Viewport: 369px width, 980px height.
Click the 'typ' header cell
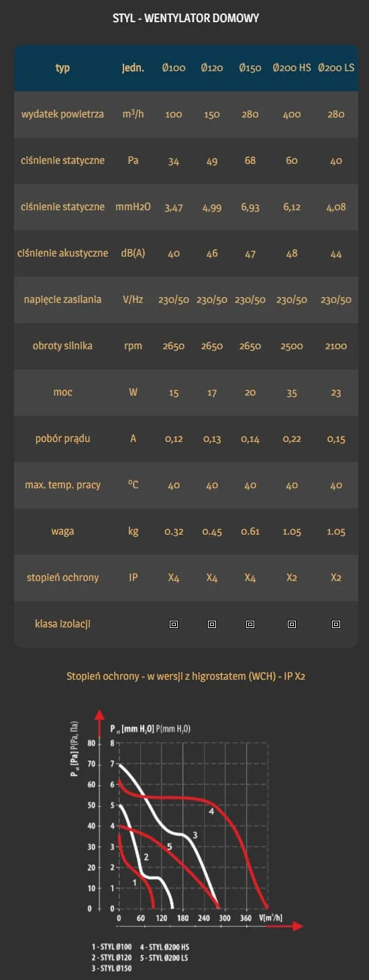(62, 69)
